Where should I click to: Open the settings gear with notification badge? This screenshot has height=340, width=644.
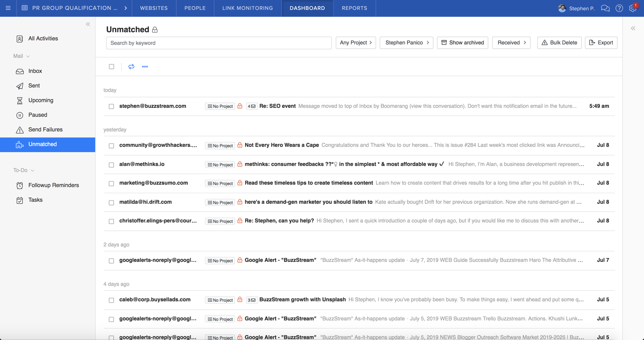click(633, 8)
